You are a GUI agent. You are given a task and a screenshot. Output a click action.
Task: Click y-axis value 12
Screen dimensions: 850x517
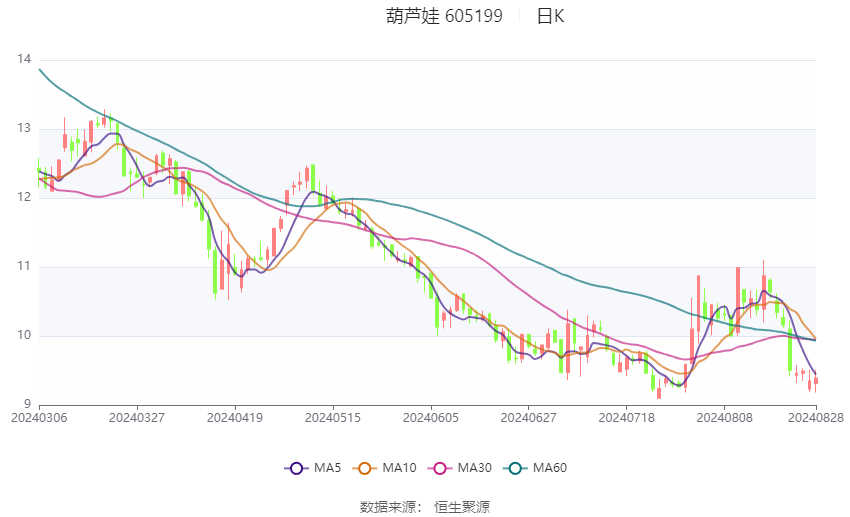click(x=24, y=197)
